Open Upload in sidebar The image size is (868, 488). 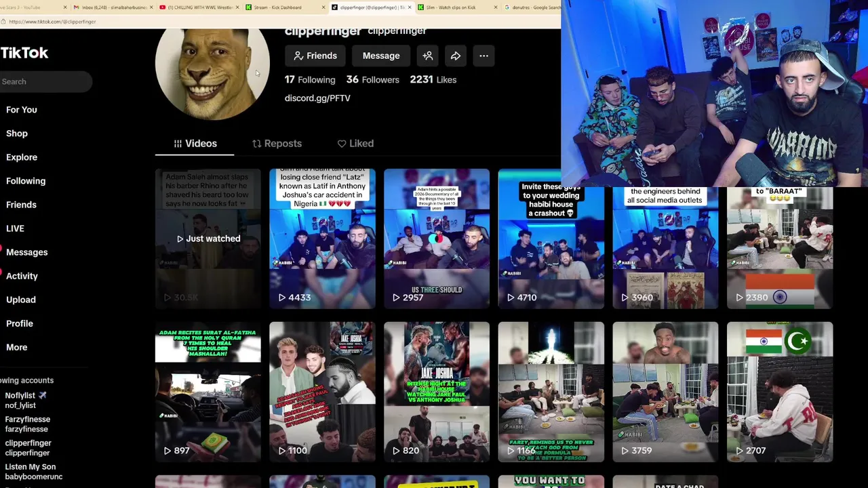coord(20,300)
